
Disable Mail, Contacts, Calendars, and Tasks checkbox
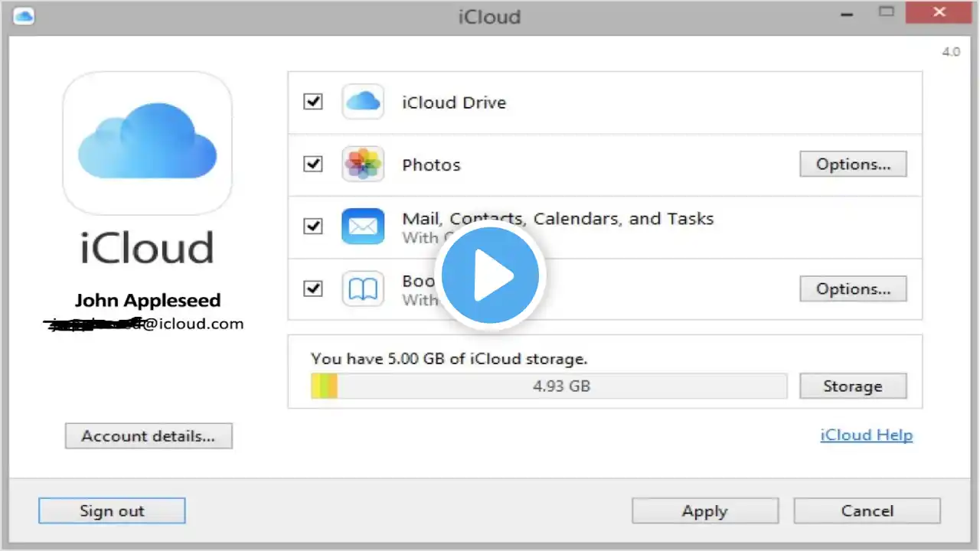coord(313,227)
